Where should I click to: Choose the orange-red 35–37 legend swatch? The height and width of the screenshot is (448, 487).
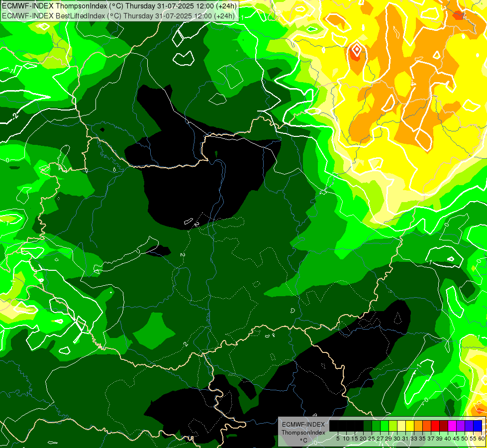(x=427, y=426)
